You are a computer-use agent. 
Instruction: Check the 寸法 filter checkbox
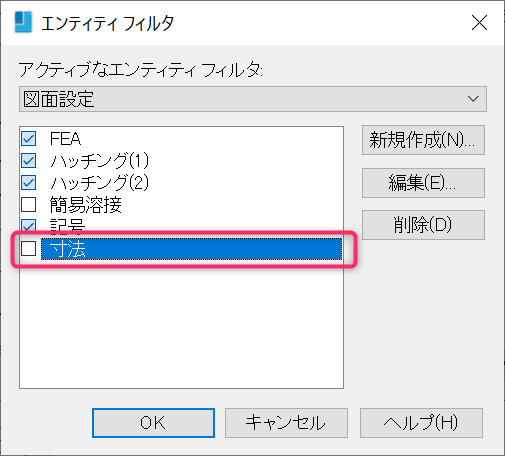tap(29, 249)
